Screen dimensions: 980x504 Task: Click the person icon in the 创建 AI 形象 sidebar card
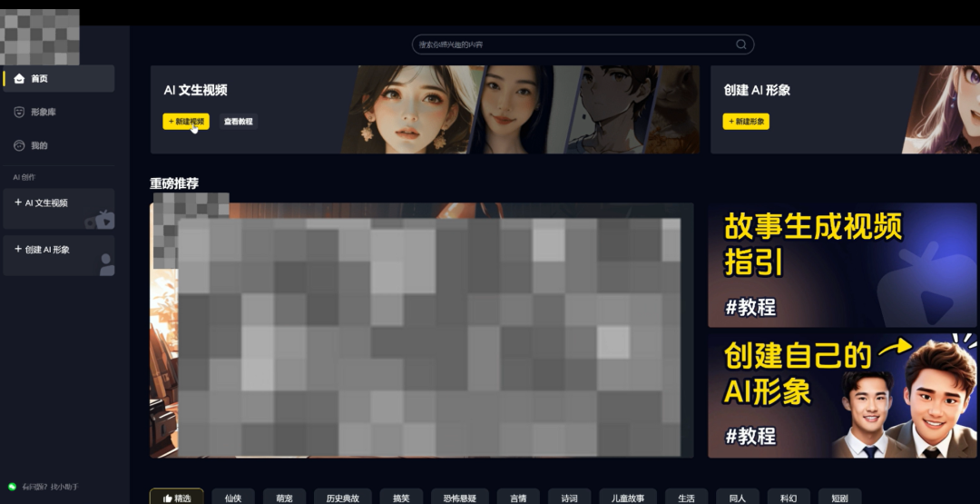click(x=107, y=264)
